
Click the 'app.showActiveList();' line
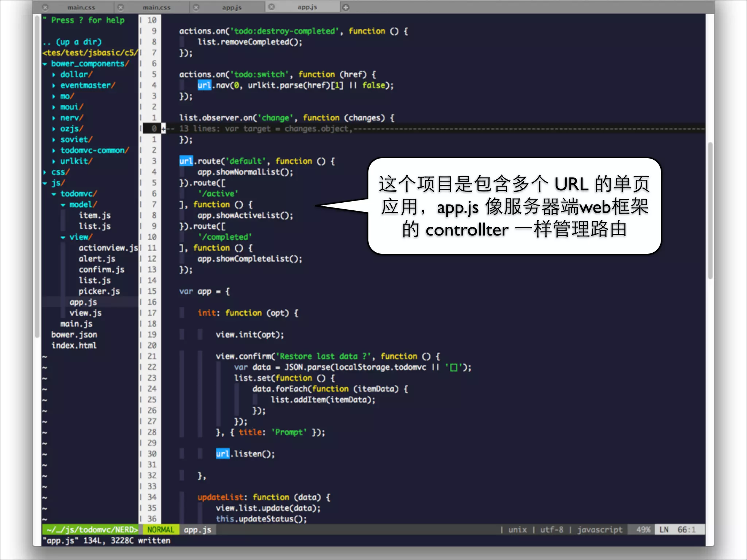pos(245,215)
